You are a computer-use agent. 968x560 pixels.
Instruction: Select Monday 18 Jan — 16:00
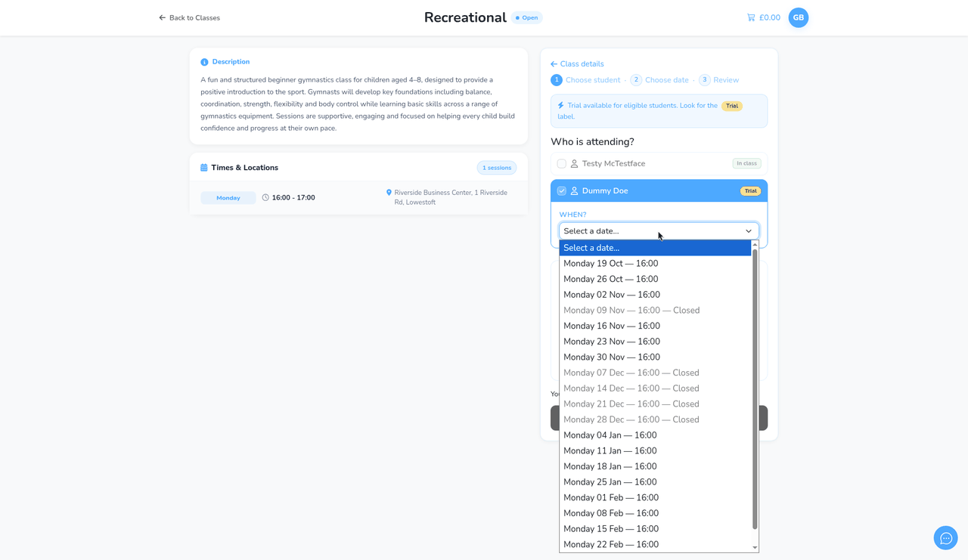coord(655,466)
